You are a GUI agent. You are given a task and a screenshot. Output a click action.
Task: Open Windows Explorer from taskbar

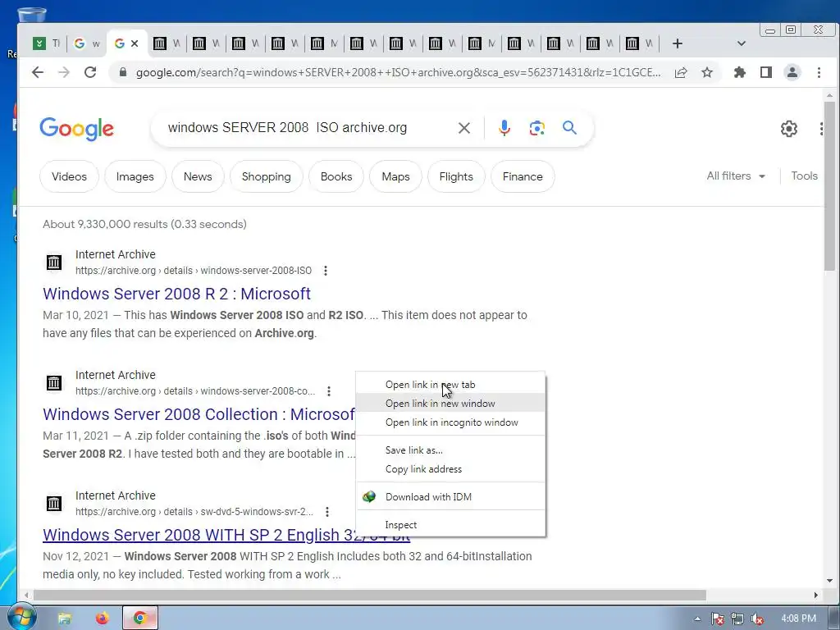(64, 619)
